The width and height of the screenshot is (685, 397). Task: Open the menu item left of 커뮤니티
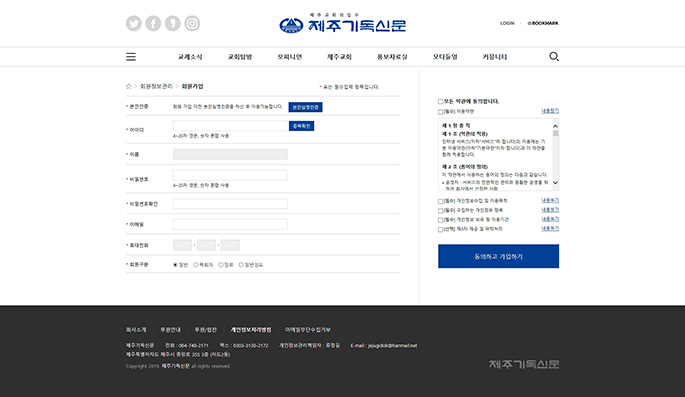pyautogui.click(x=445, y=57)
